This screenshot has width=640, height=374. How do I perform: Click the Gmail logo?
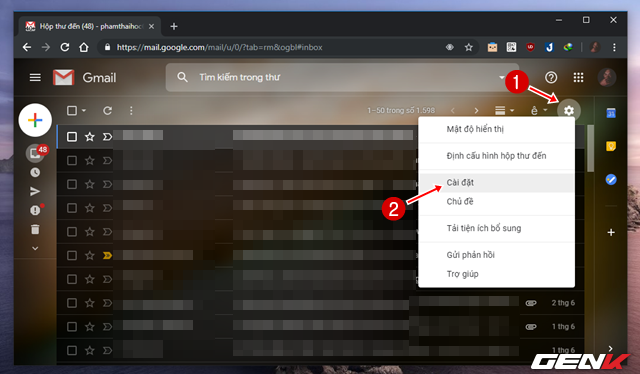(x=85, y=78)
